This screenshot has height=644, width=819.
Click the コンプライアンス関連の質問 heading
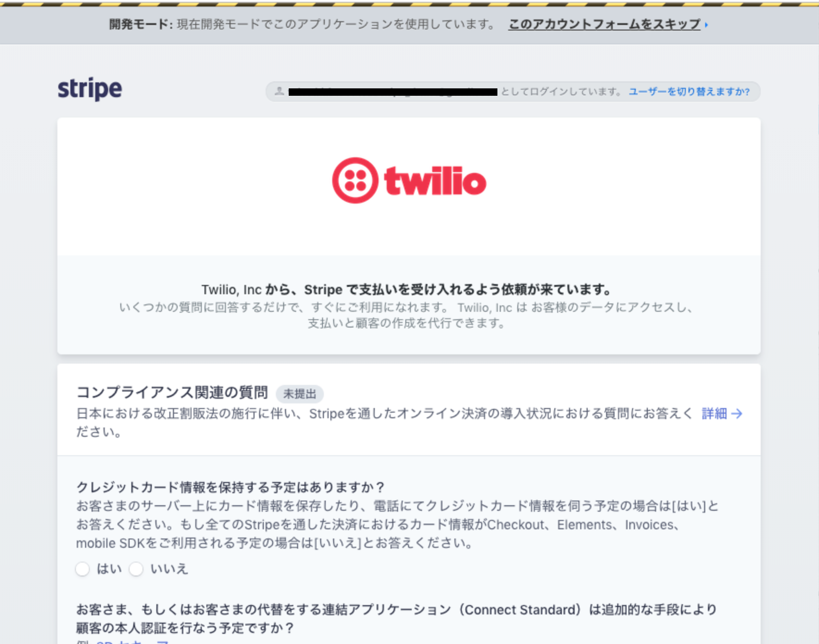172,392
